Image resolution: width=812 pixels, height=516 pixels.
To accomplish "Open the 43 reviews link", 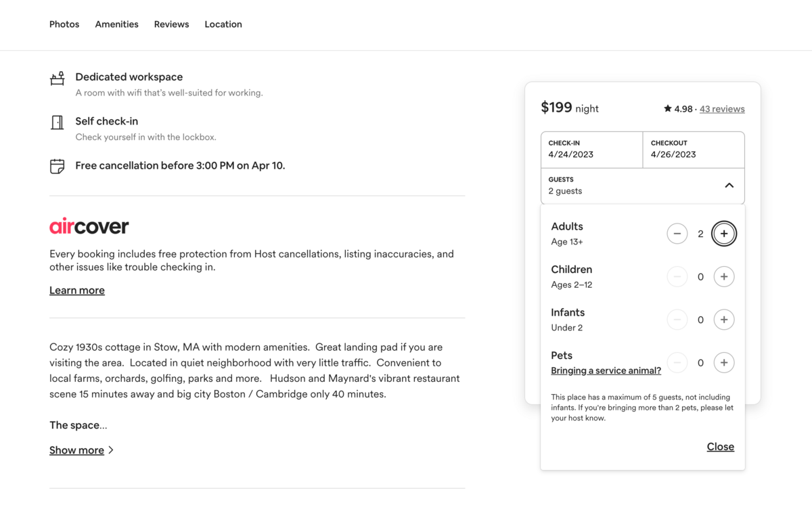I will point(722,109).
